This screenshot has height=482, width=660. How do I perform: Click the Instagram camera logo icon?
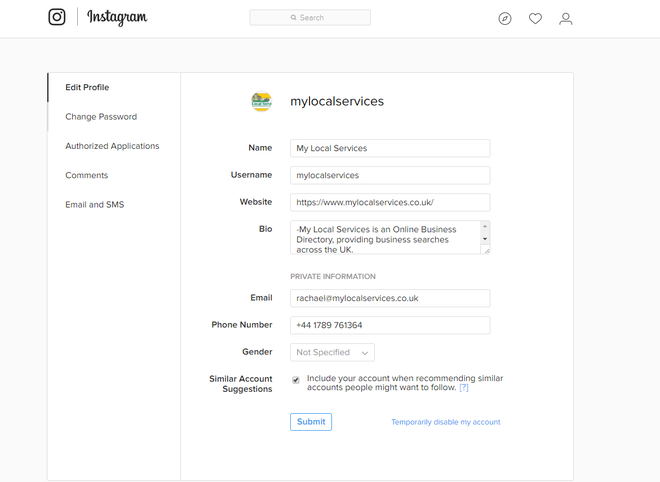(57, 17)
